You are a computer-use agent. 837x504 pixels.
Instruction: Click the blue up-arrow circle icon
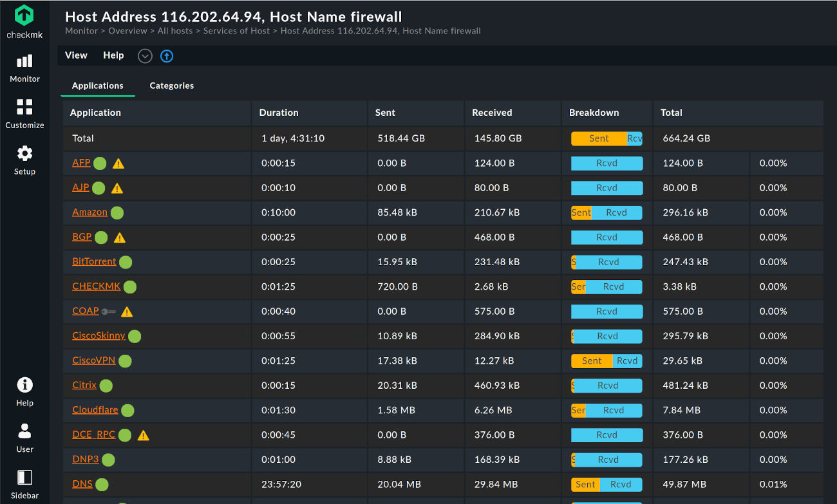click(x=167, y=56)
